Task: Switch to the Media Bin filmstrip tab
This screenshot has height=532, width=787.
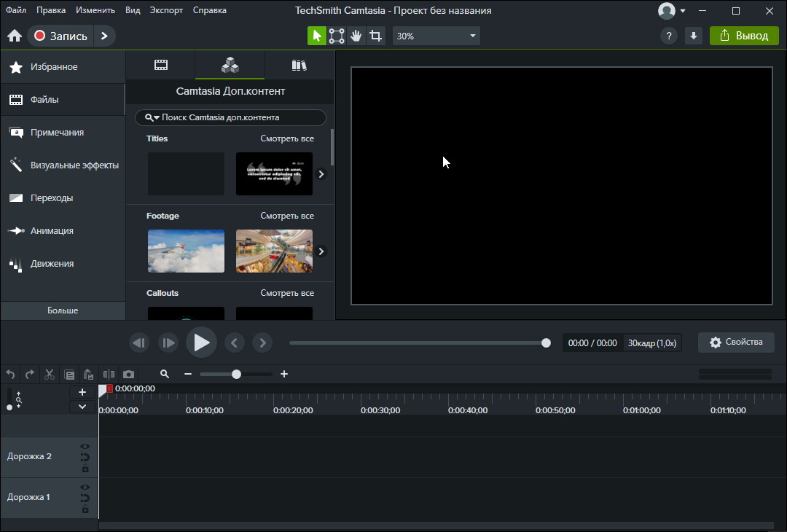Action: point(160,65)
